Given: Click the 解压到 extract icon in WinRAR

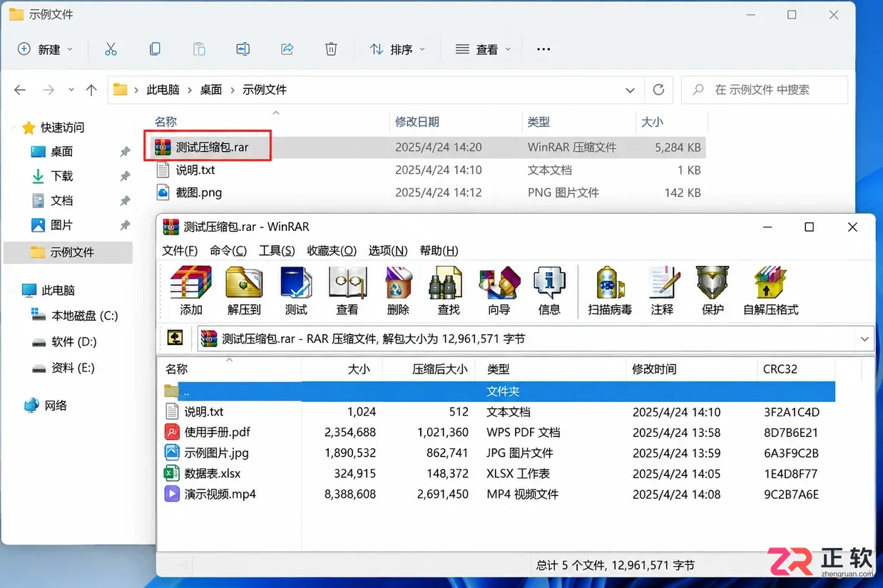Looking at the screenshot, I should coord(244,290).
